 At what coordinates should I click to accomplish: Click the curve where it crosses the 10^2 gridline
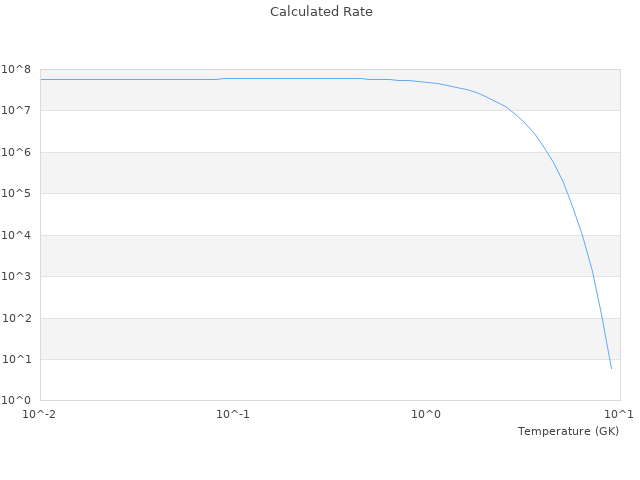(x=601, y=318)
